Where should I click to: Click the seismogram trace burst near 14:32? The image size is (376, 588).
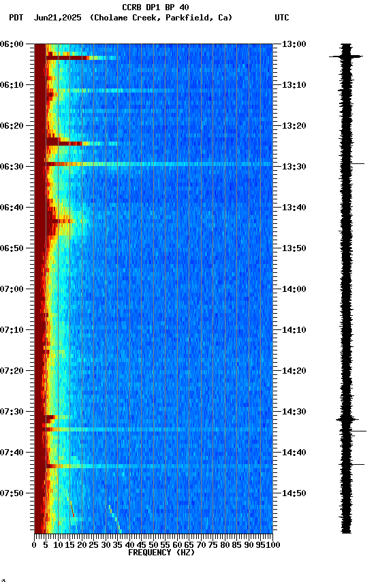click(x=347, y=420)
